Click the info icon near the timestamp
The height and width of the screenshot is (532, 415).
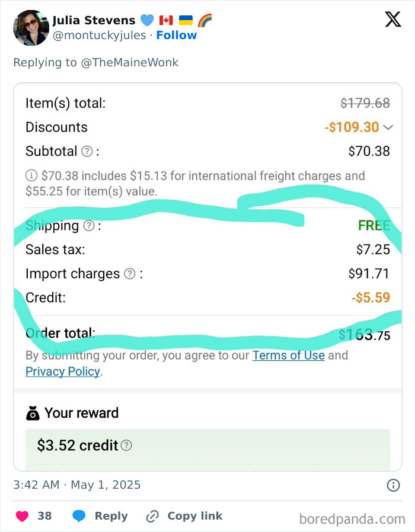click(x=392, y=485)
